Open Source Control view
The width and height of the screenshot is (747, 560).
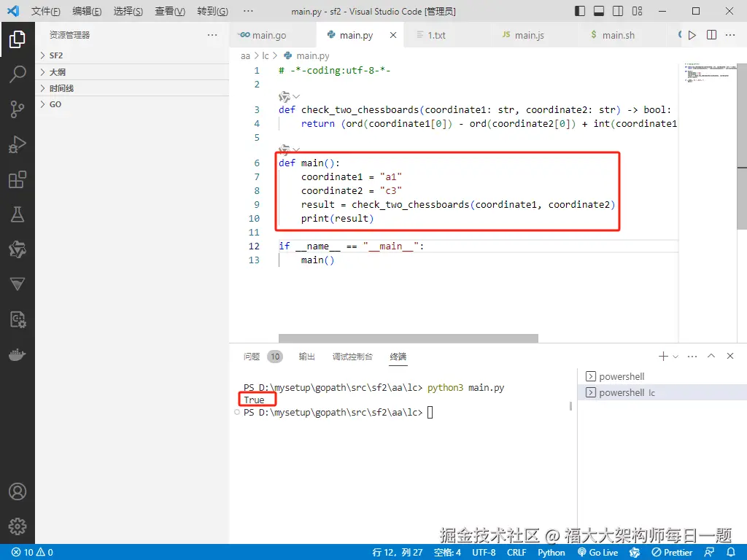18,109
